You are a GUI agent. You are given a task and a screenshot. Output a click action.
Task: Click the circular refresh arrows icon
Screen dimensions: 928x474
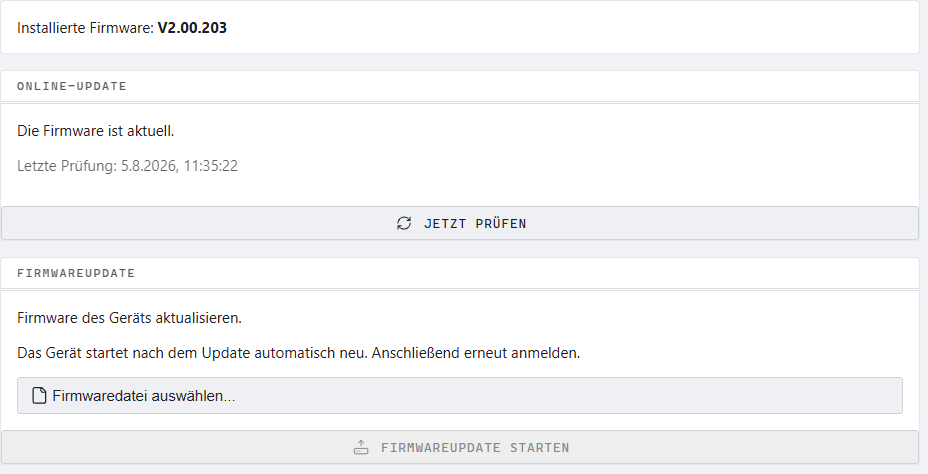(404, 223)
